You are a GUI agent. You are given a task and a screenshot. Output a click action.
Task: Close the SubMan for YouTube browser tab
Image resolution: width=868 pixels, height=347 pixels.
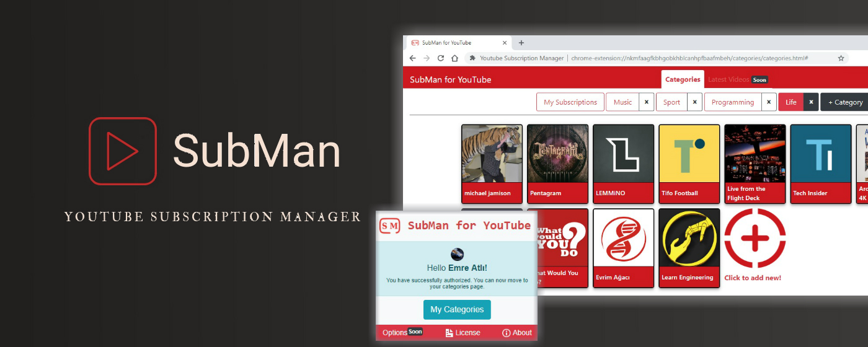tap(505, 43)
